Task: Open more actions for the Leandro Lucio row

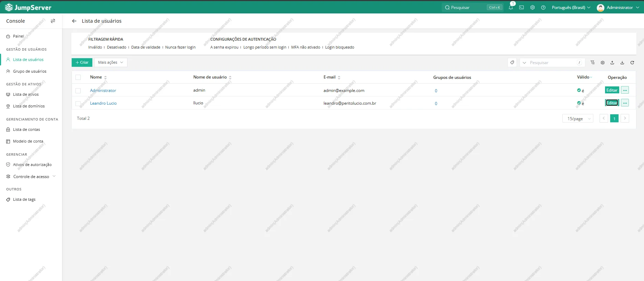Action: tap(625, 103)
